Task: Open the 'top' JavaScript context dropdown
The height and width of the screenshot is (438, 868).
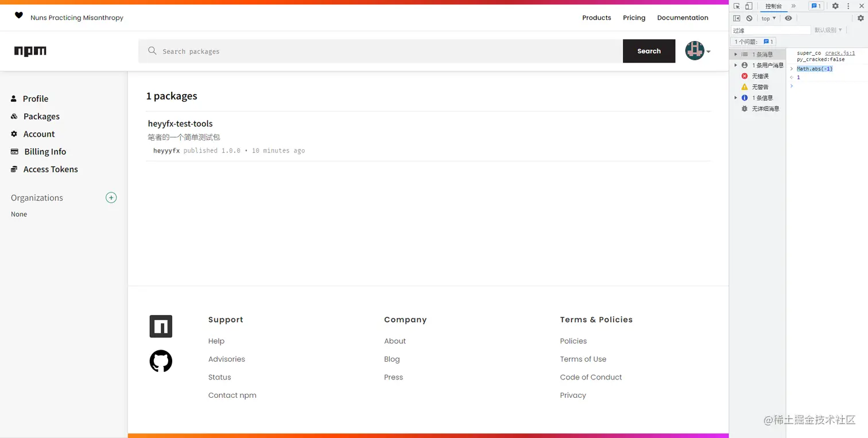Action: point(769,18)
